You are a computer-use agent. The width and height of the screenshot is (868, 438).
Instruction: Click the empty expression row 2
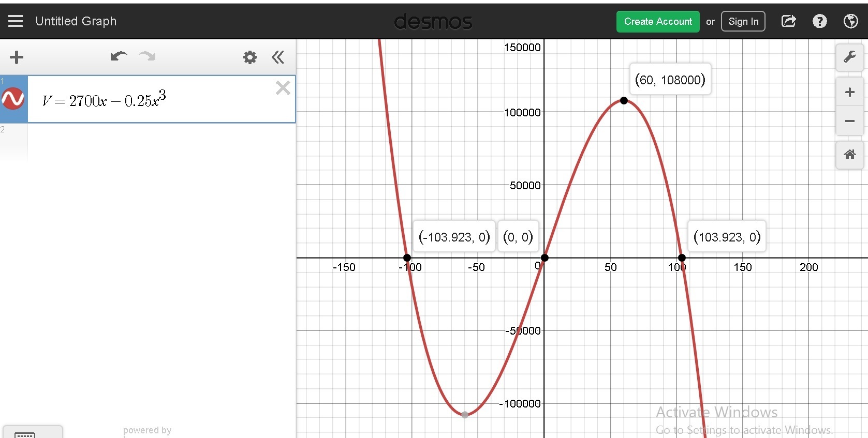[148, 142]
